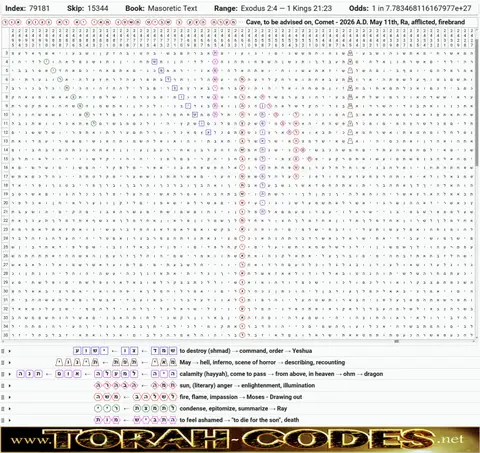The height and width of the screenshot is (453, 480).
Task: Click the main term text 'Cave, to be advised on, Comet'
Action: 290,22
